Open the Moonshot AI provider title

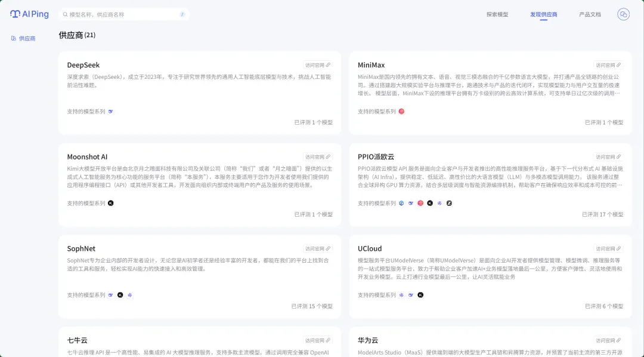point(87,156)
